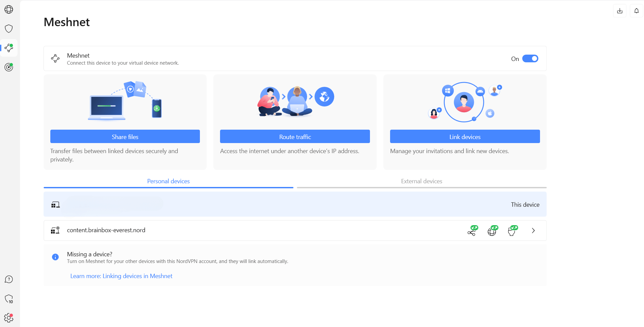Click "Missing a device?" heading
Screen dimensions: 644x327
[90, 254]
